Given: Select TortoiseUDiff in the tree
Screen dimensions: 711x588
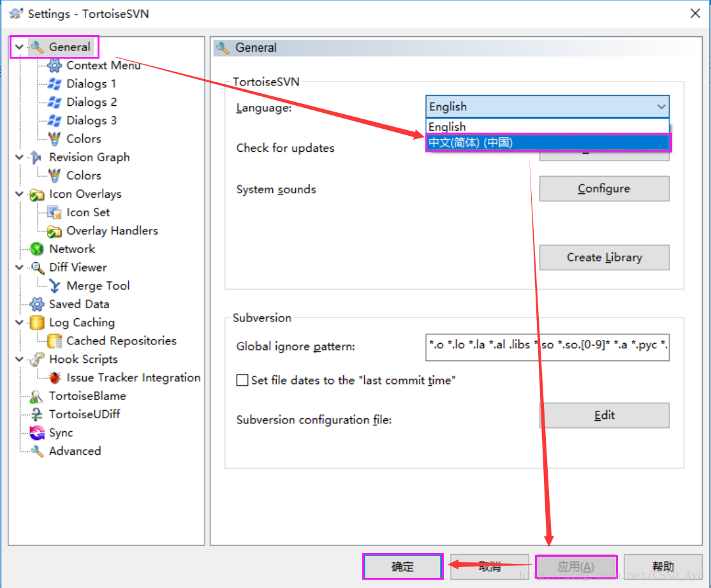Looking at the screenshot, I should pyautogui.click(x=84, y=414).
